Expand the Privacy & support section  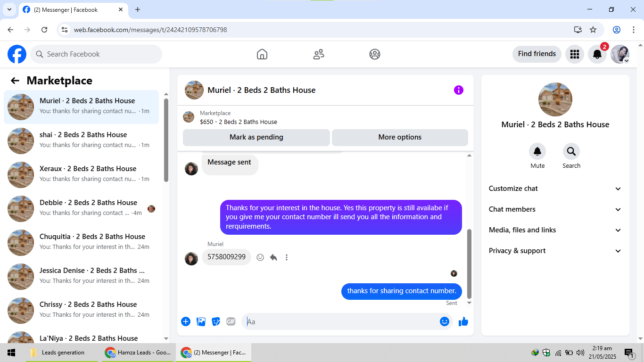click(555, 251)
